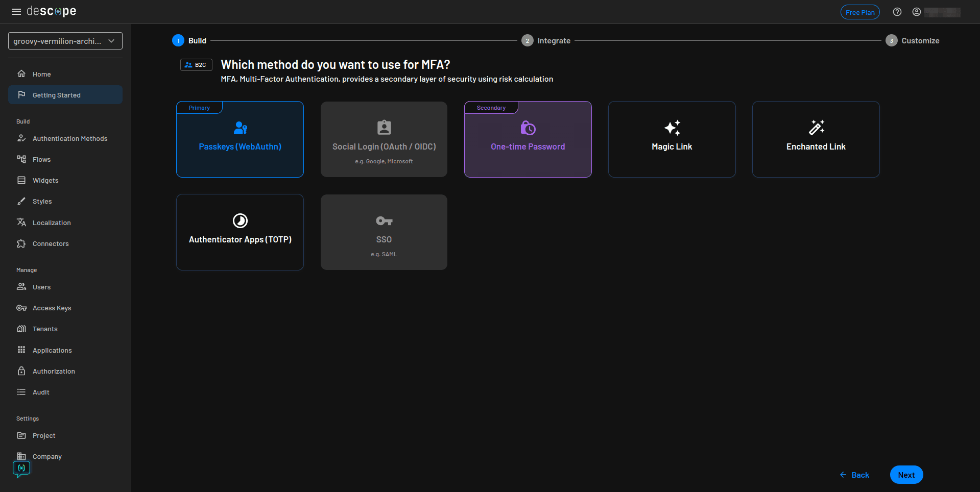Open the user account menu
The height and width of the screenshot is (492, 980).
[917, 12]
